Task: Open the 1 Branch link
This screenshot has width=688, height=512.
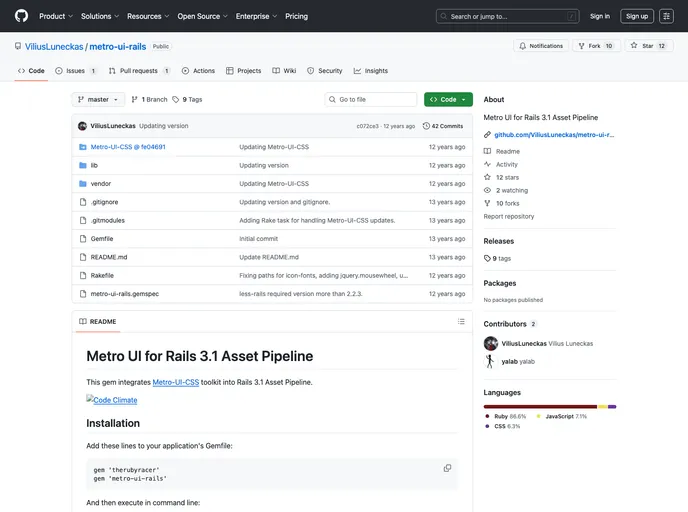Action: (150, 100)
